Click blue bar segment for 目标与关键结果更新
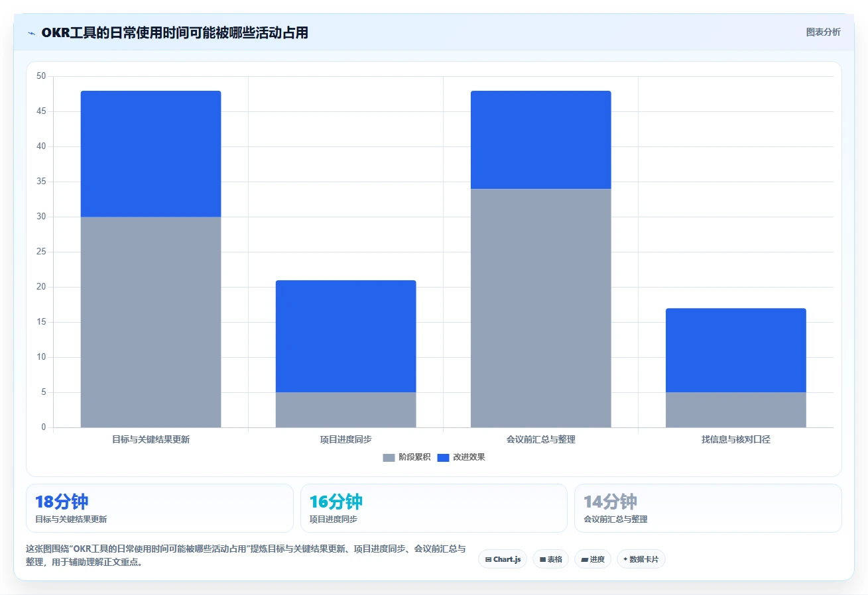Image resolution: width=868 pixels, height=595 pixels. coord(151,154)
